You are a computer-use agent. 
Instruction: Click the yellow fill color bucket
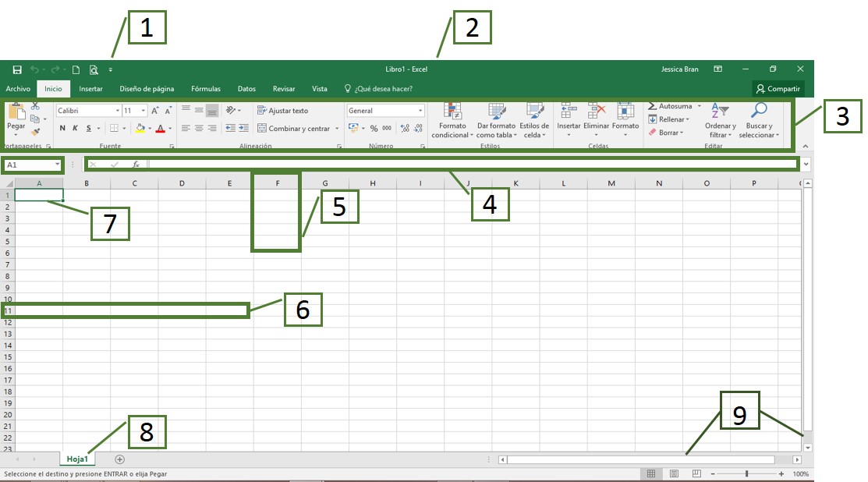coord(140,129)
